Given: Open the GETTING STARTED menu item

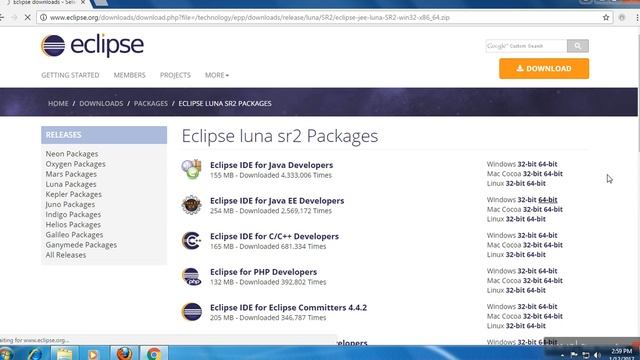Looking at the screenshot, I should (70, 75).
